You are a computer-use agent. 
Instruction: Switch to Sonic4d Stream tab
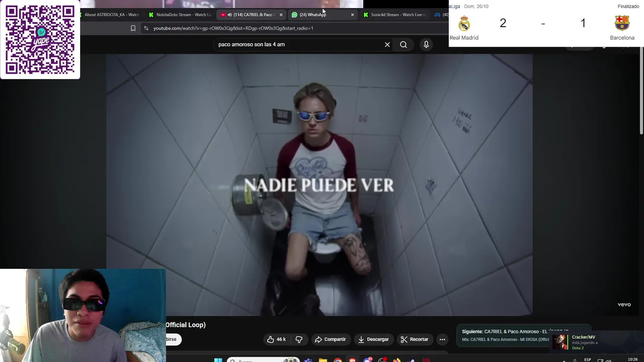[395, 15]
